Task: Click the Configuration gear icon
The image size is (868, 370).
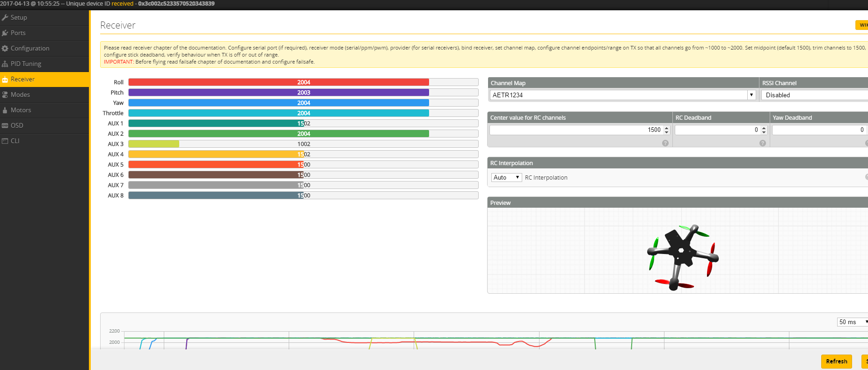Action: (5, 48)
